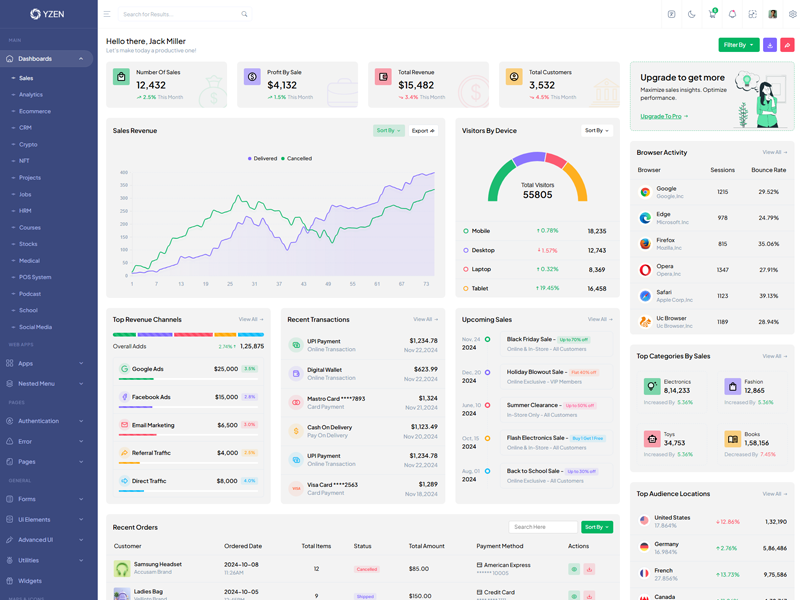Image resolution: width=800 pixels, height=600 pixels.
Task: Export the Sales Revenue chart
Action: pyautogui.click(x=423, y=131)
